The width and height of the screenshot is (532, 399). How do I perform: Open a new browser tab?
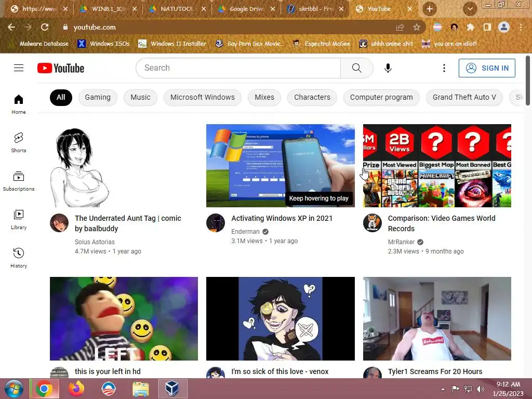tap(430, 9)
